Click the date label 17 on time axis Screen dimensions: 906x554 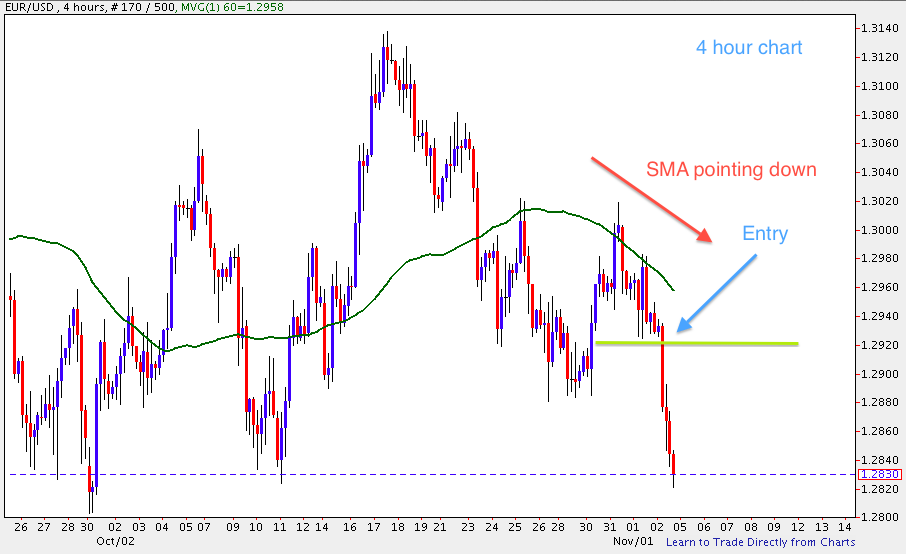point(374,527)
